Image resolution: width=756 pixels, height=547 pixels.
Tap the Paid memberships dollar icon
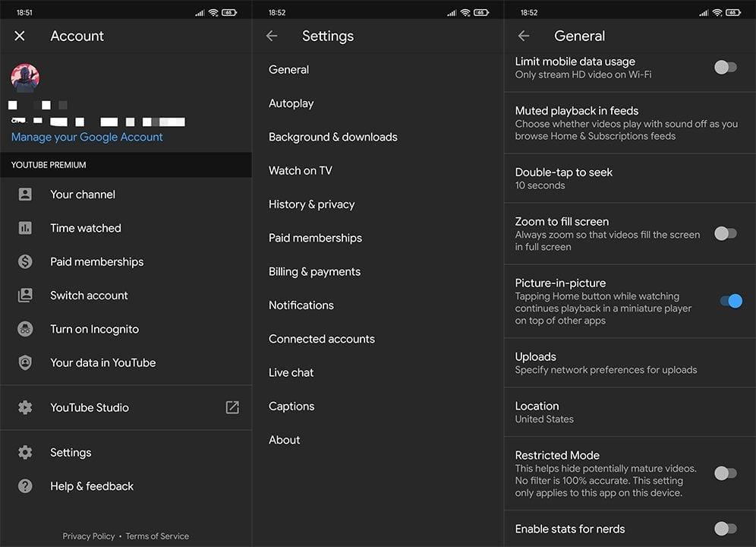tap(25, 261)
